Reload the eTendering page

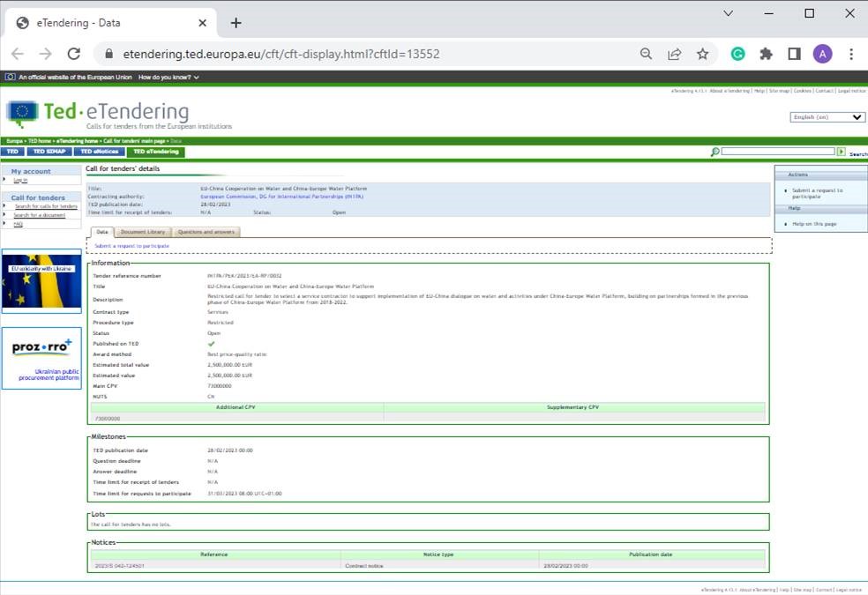(73, 54)
